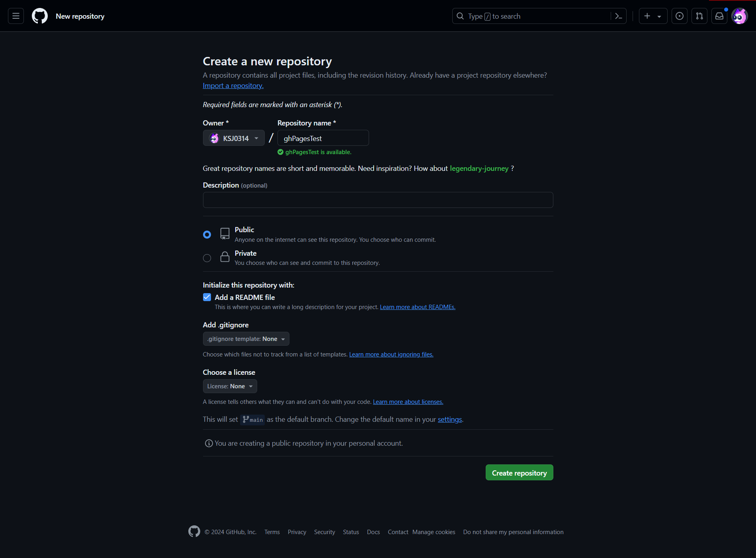756x558 pixels.
Task: Open the Owner KSJ0314 dropdown
Action: pos(234,138)
